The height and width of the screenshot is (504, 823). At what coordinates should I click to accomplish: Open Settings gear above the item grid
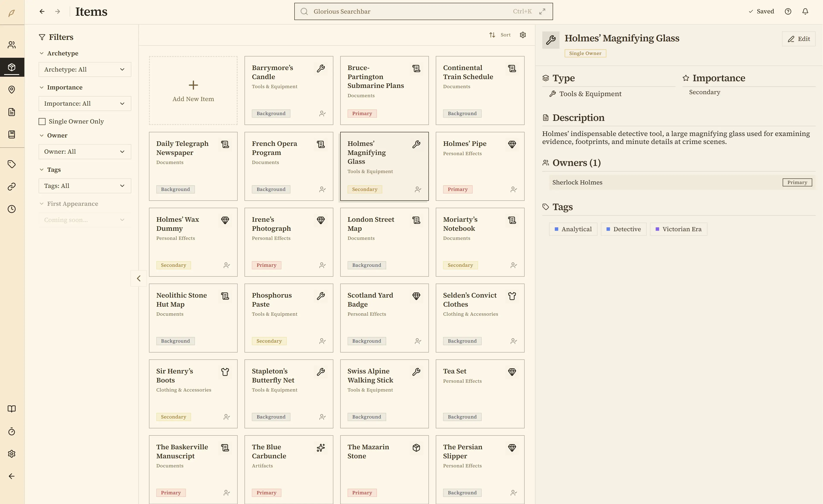(523, 35)
